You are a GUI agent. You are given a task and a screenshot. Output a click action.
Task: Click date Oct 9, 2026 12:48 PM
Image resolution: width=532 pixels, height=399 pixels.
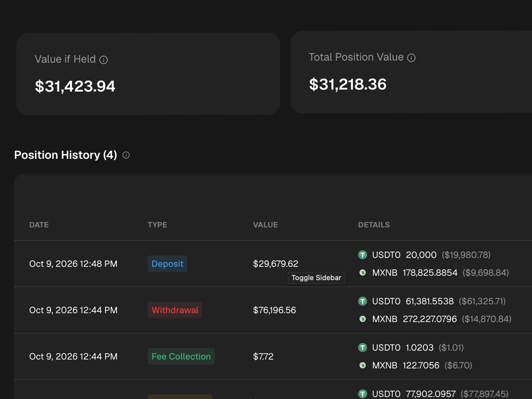coord(73,264)
